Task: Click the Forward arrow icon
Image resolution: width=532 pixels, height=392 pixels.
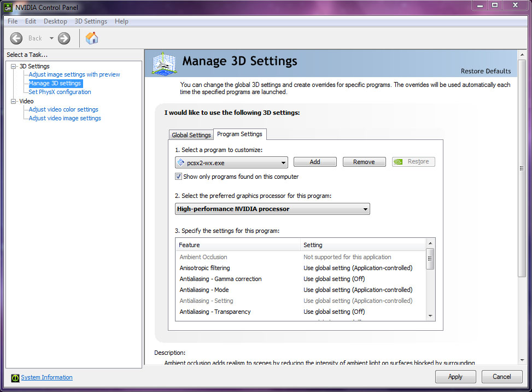Action: pyautogui.click(x=64, y=38)
